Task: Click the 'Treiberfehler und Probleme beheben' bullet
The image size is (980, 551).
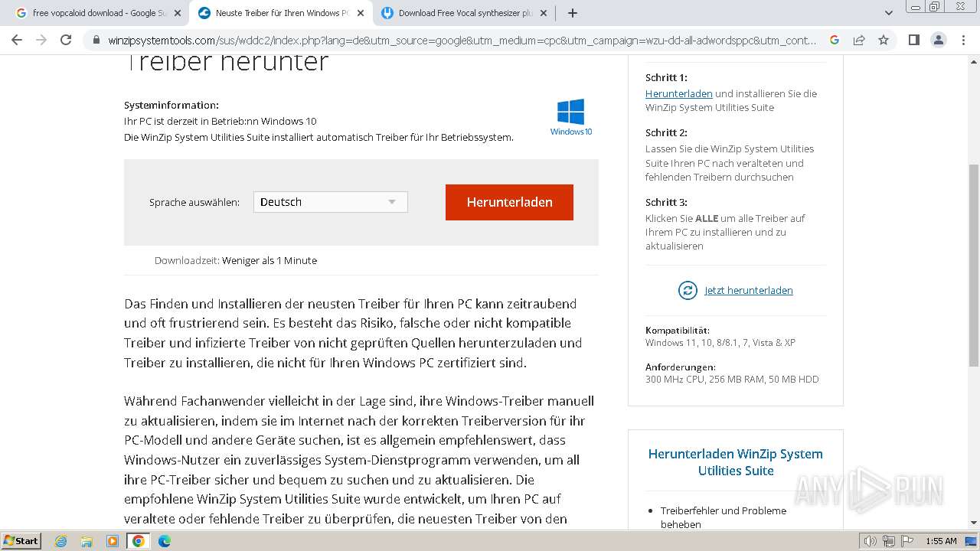Action: coord(724,517)
